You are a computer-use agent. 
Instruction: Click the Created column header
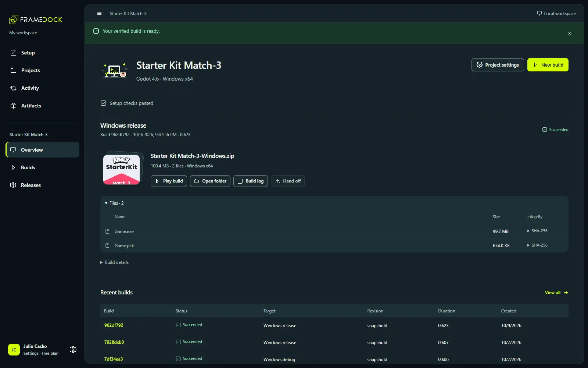point(509,311)
